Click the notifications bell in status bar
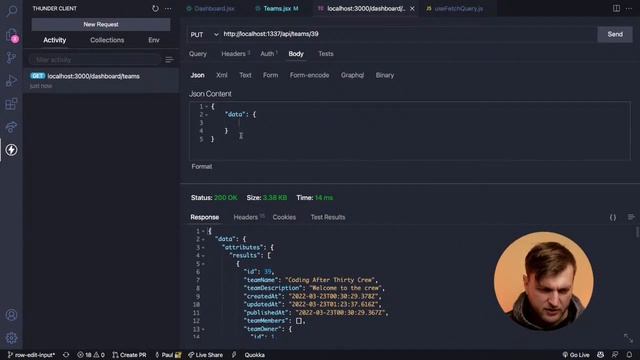This screenshot has height=360, width=640. 629,355
